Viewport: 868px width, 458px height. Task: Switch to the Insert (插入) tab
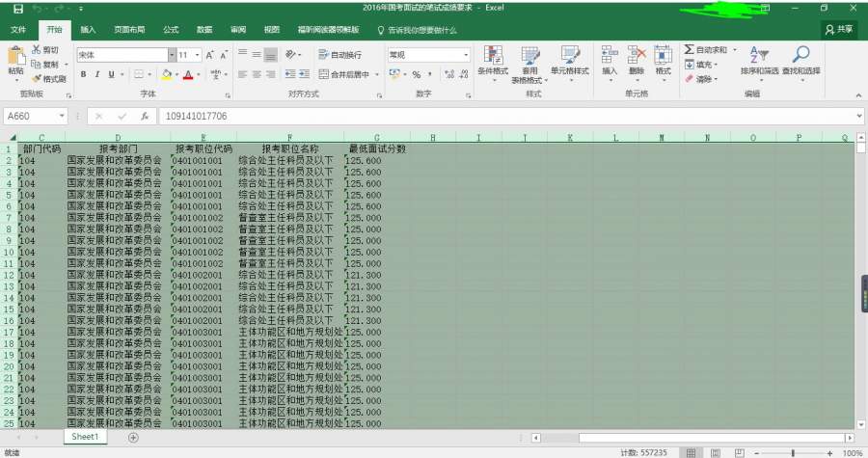pyautogui.click(x=88, y=29)
